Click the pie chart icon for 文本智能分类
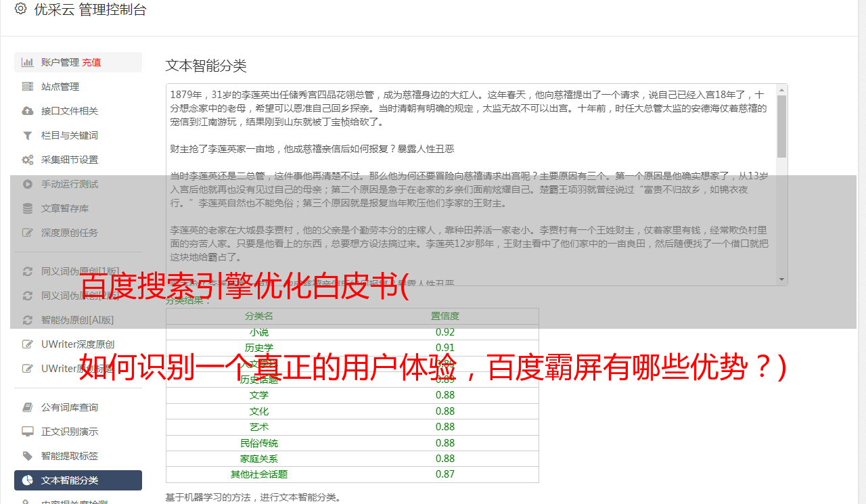 click(x=28, y=480)
